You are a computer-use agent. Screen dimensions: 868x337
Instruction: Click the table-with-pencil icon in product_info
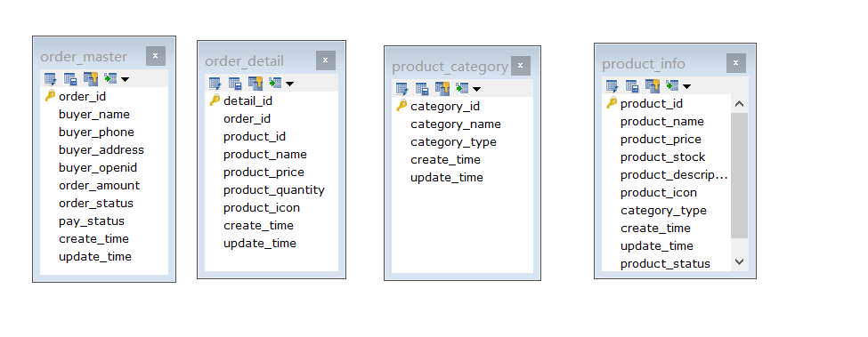[612, 85]
